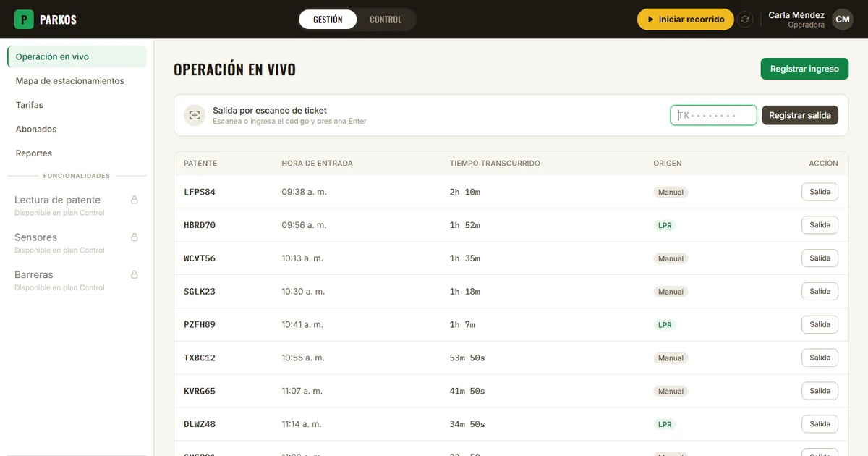Click the OPERACIÓN EN VIVO page heading

tap(234, 69)
